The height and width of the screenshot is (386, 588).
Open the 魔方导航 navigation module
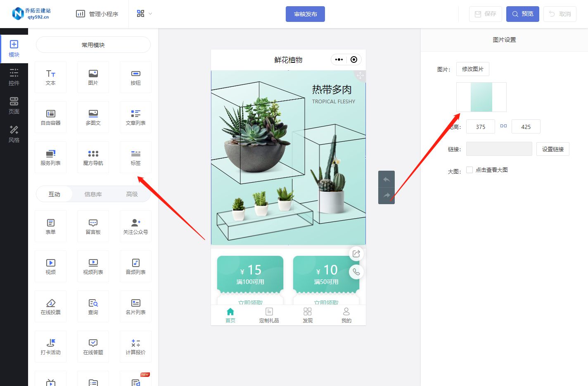click(93, 157)
